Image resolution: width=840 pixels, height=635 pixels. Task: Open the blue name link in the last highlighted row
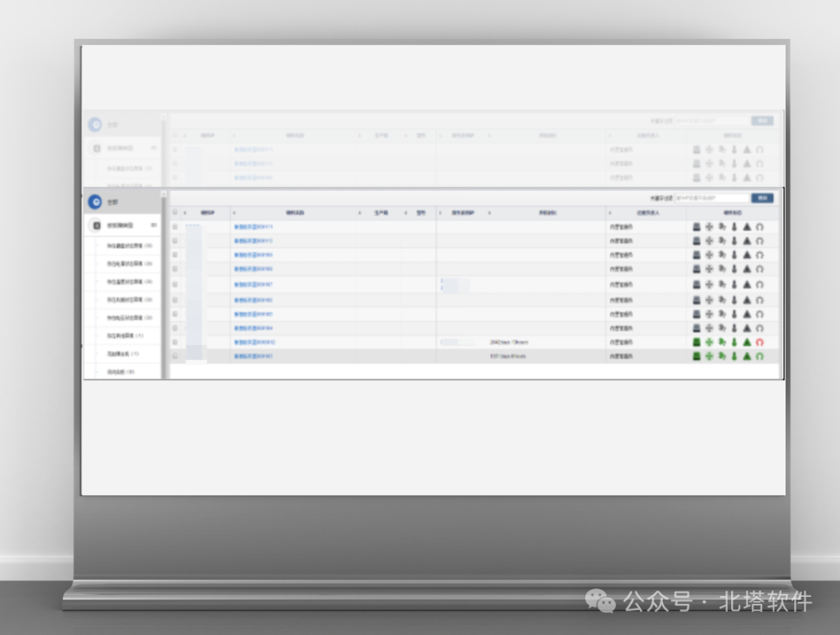click(x=254, y=356)
